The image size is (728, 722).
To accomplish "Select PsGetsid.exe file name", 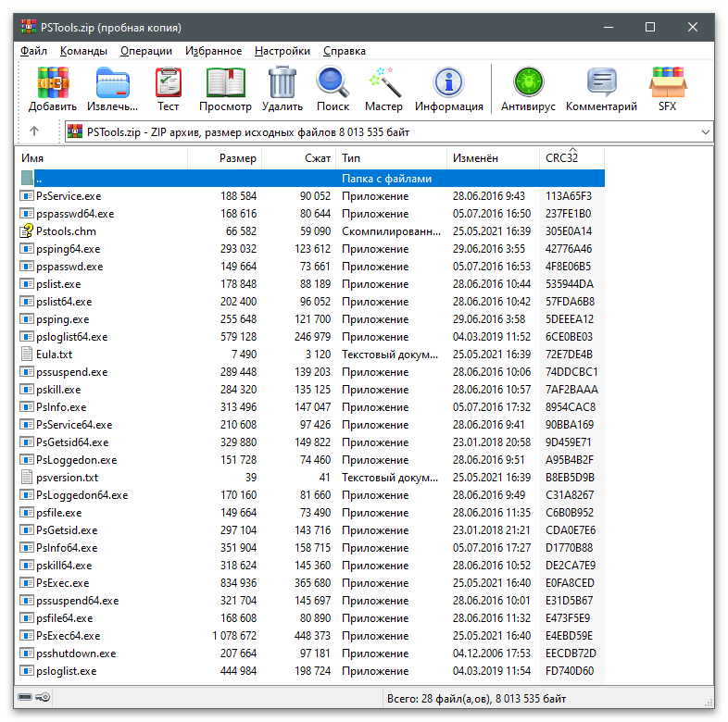I will tap(67, 529).
